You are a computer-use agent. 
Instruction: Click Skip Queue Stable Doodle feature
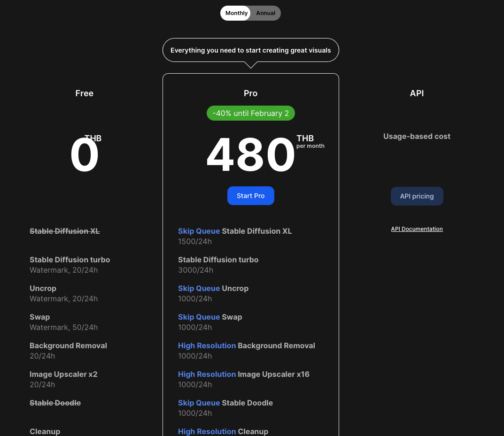click(x=225, y=403)
